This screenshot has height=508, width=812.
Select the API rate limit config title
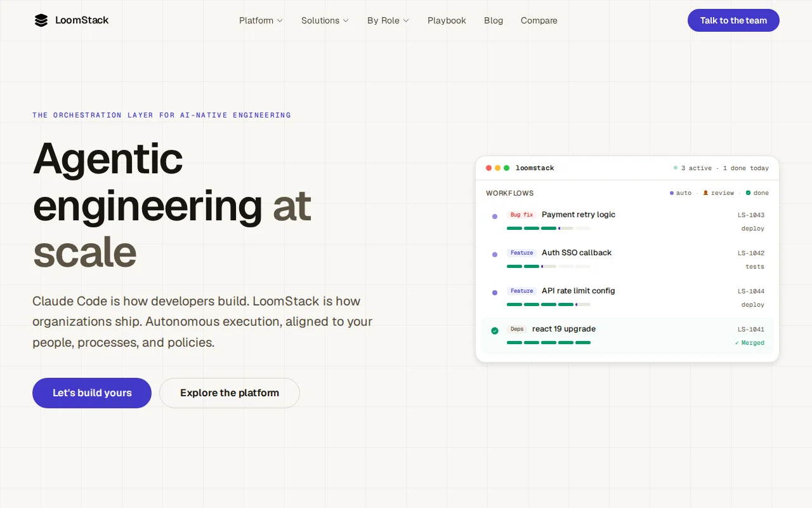pyautogui.click(x=579, y=291)
